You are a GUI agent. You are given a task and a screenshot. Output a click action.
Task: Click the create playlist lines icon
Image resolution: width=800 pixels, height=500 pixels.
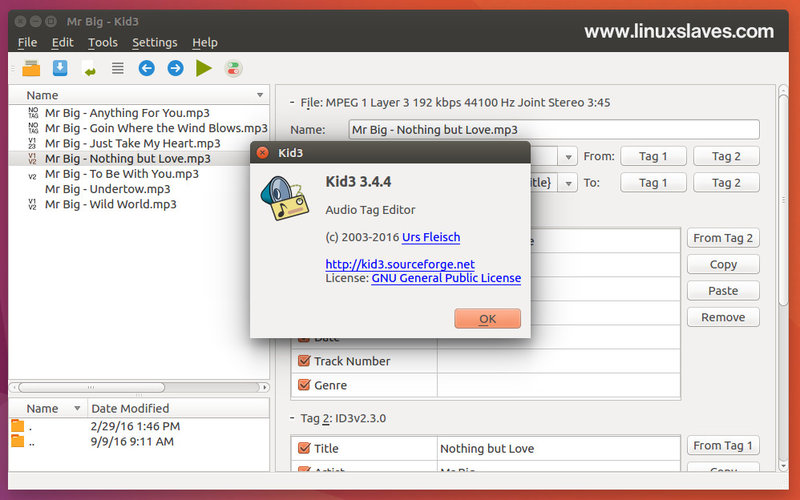pos(118,68)
